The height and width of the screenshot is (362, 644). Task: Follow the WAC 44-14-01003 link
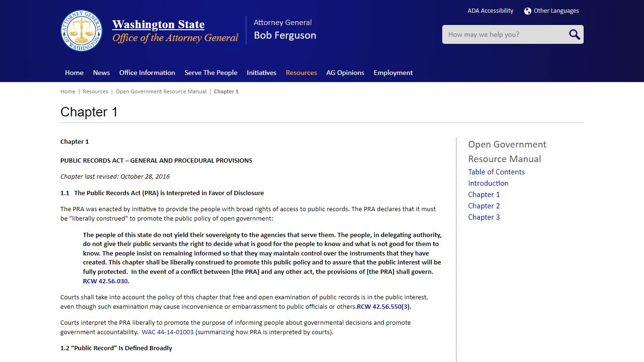167,332
